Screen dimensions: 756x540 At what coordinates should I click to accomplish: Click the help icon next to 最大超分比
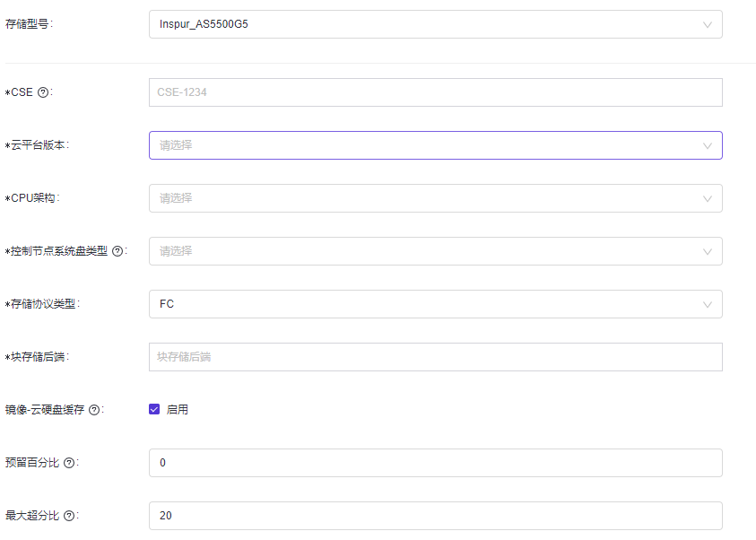point(69,516)
